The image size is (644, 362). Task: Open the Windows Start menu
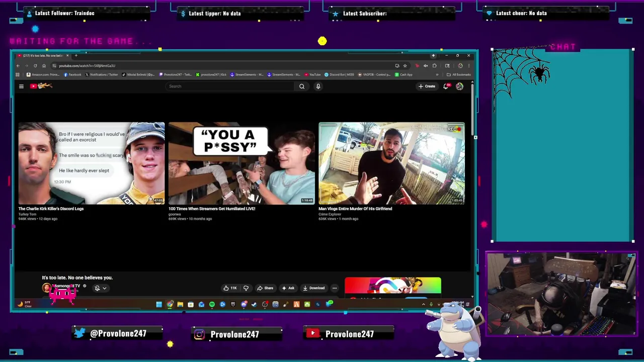click(159, 304)
